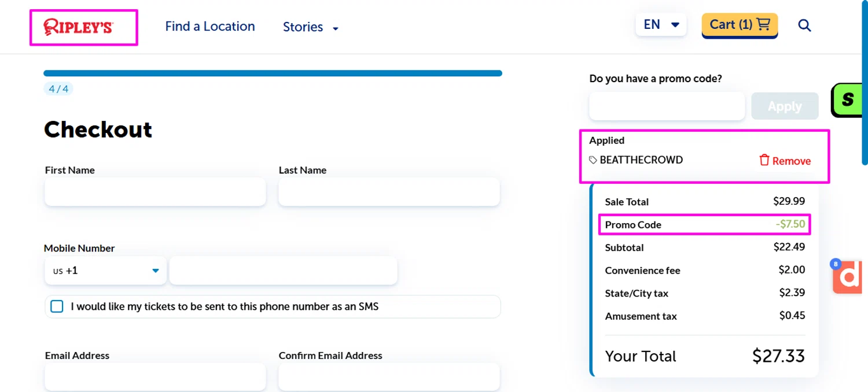Click the State/City tax $2.39 amount
The image size is (868, 392).
point(792,293)
